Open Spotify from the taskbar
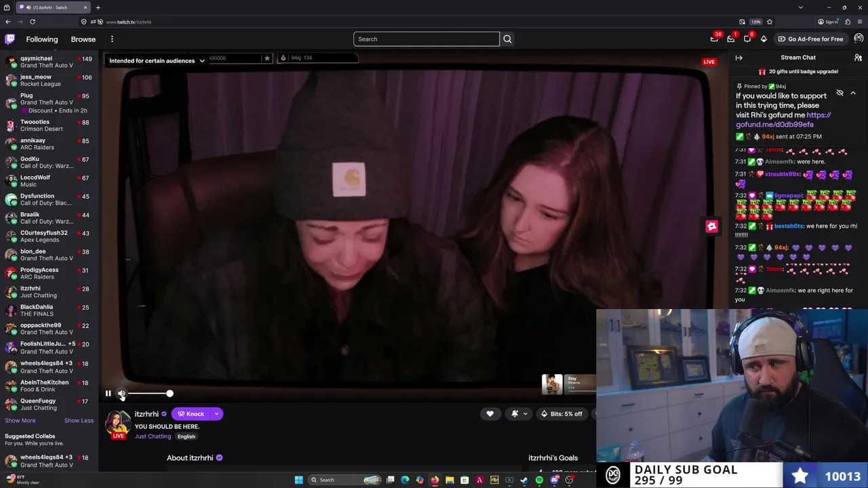Viewport: 868px width, 488px height. (x=539, y=480)
